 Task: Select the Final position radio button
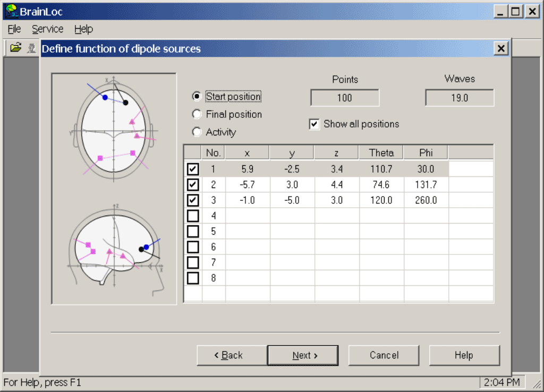pyautogui.click(x=197, y=114)
